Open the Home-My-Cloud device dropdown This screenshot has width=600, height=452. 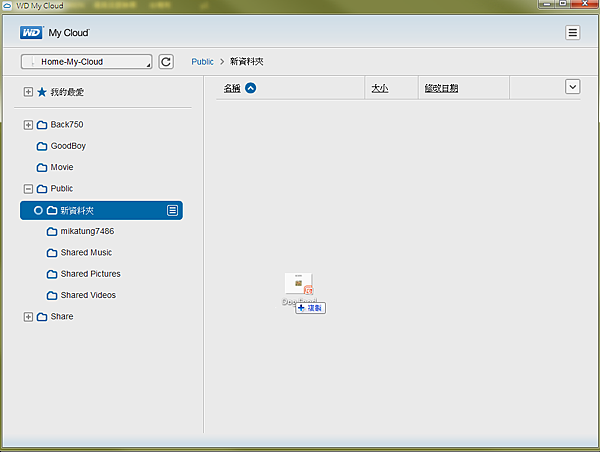coord(86,62)
